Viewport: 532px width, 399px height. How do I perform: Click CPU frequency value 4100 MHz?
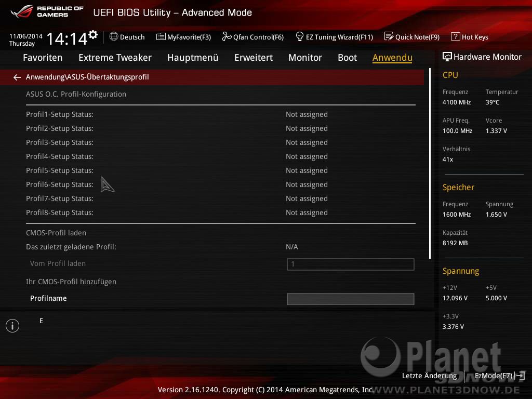coord(456,102)
